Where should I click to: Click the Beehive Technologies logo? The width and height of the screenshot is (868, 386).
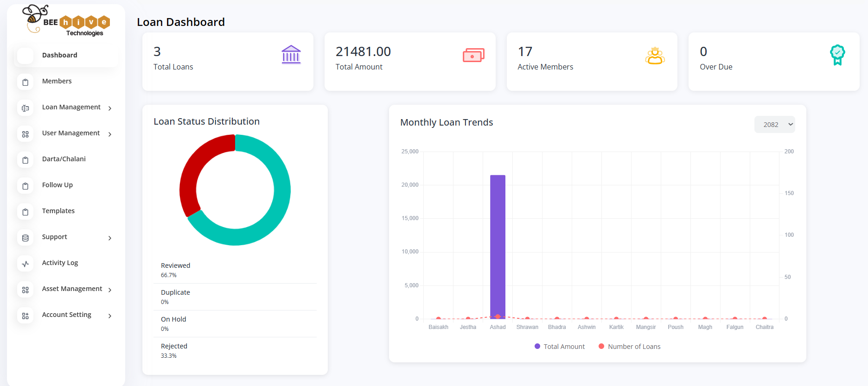66,21
